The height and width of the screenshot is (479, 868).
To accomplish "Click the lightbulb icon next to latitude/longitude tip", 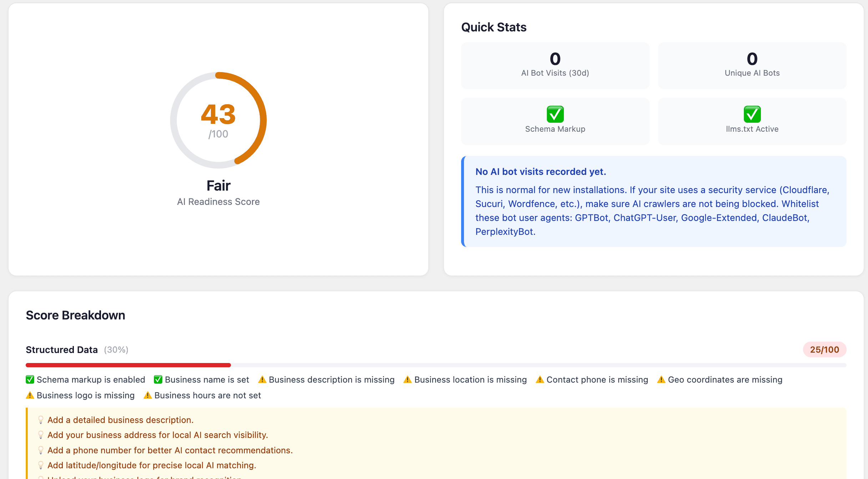I will 41,465.
